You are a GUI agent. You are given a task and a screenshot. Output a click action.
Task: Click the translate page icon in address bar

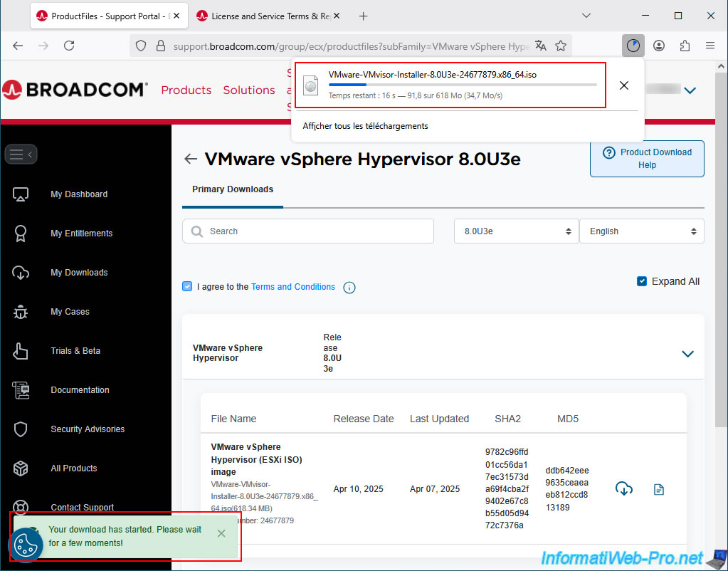coord(541,46)
